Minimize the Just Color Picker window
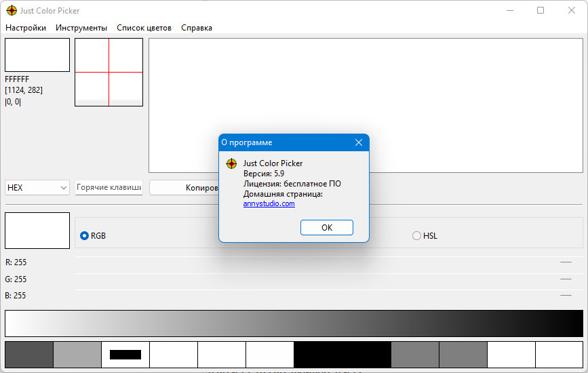588x373 pixels. pyautogui.click(x=510, y=10)
